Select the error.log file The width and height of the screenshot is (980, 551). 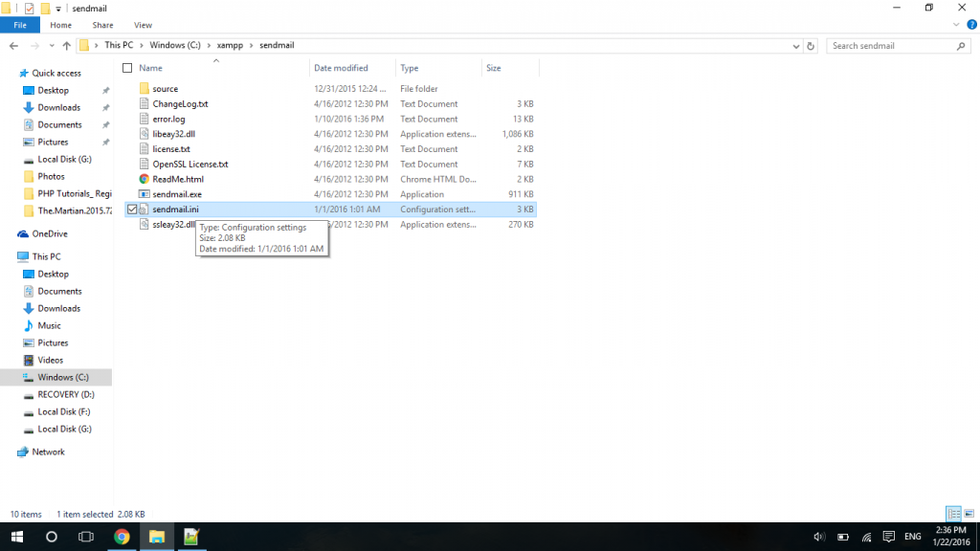(168, 119)
